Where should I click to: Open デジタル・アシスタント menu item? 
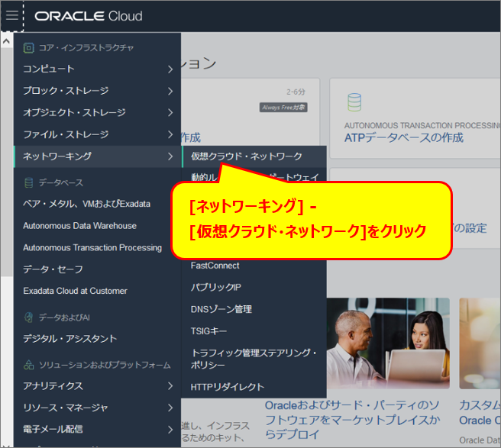click(x=69, y=338)
